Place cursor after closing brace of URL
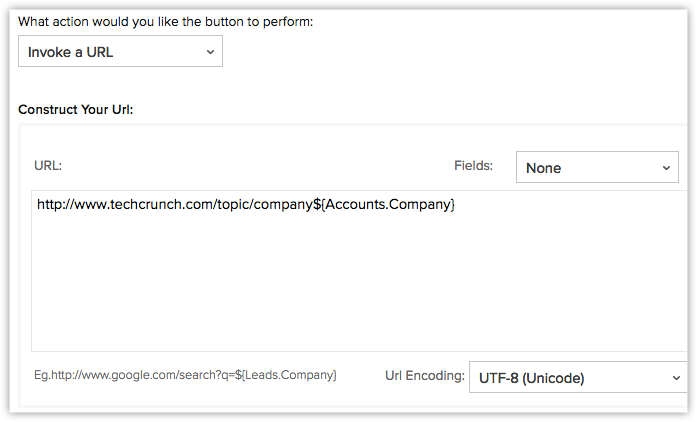This screenshot has height=422, width=697. pos(458,204)
